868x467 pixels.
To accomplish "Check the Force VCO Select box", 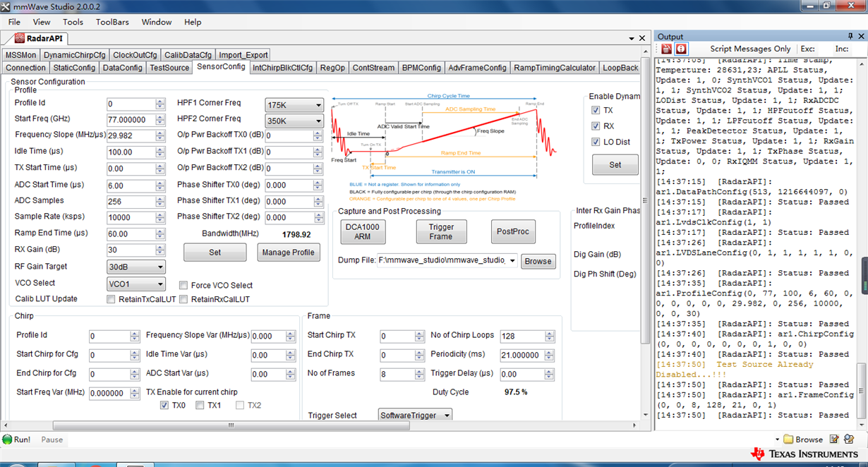I will (183, 286).
